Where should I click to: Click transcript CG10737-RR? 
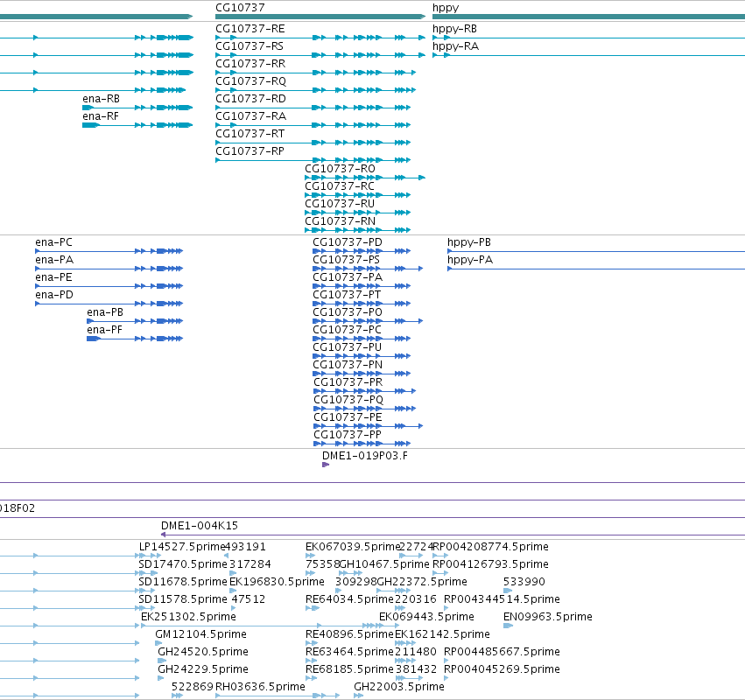[x=250, y=64]
